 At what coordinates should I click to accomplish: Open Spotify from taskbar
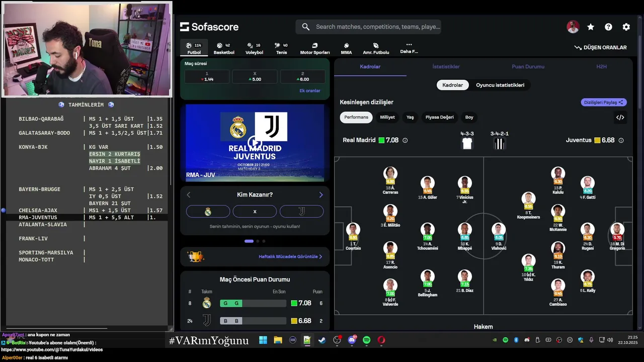tap(366, 340)
